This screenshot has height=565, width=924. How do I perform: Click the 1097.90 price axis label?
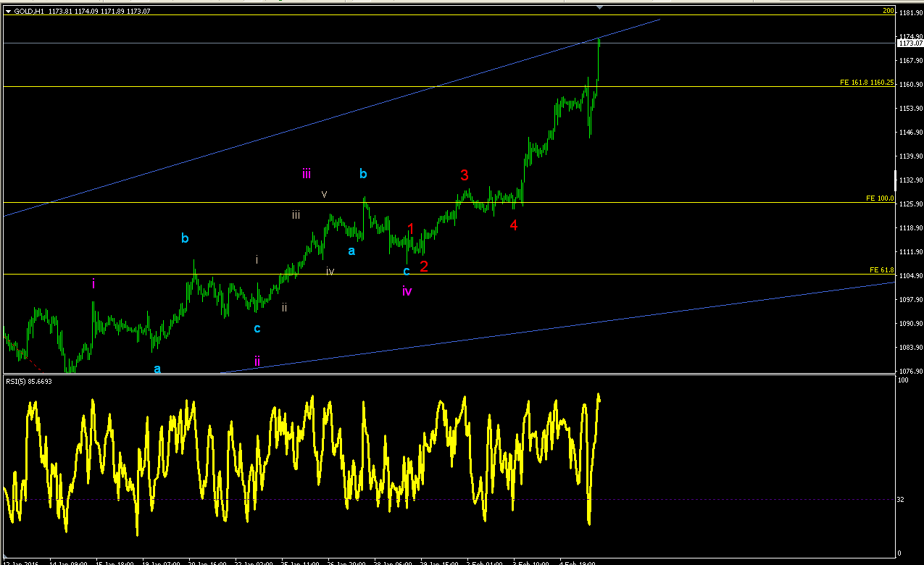(910, 300)
